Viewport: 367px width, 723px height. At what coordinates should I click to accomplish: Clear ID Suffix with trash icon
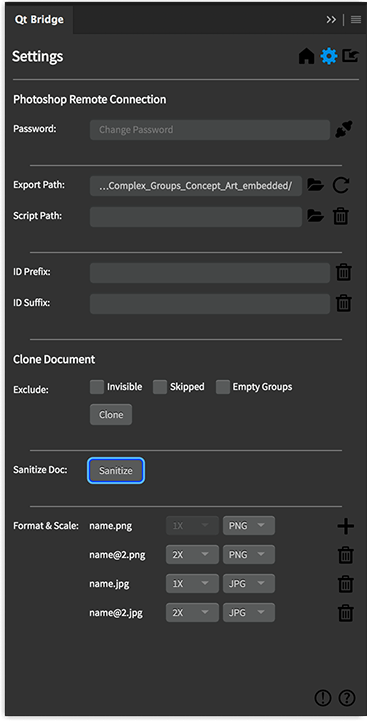tap(344, 303)
